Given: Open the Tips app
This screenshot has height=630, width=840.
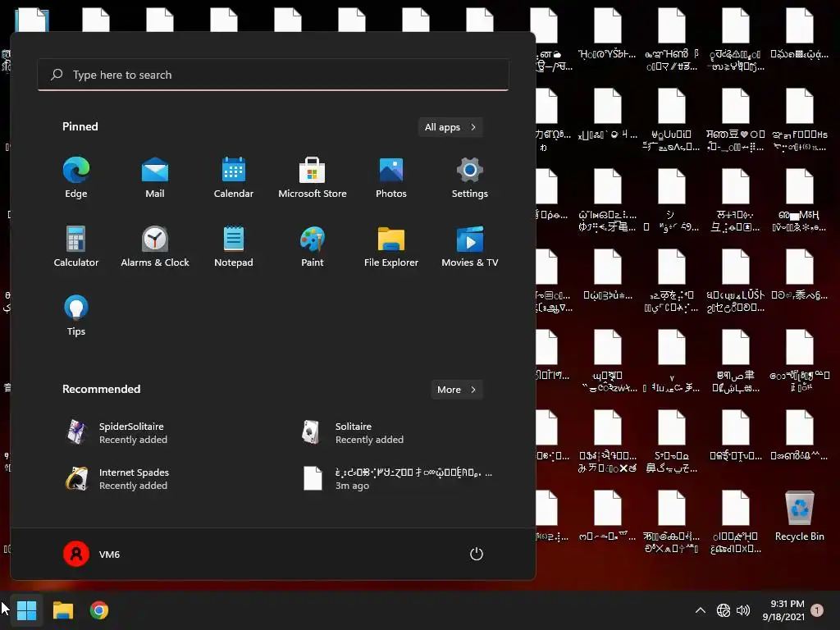Looking at the screenshot, I should click(76, 316).
